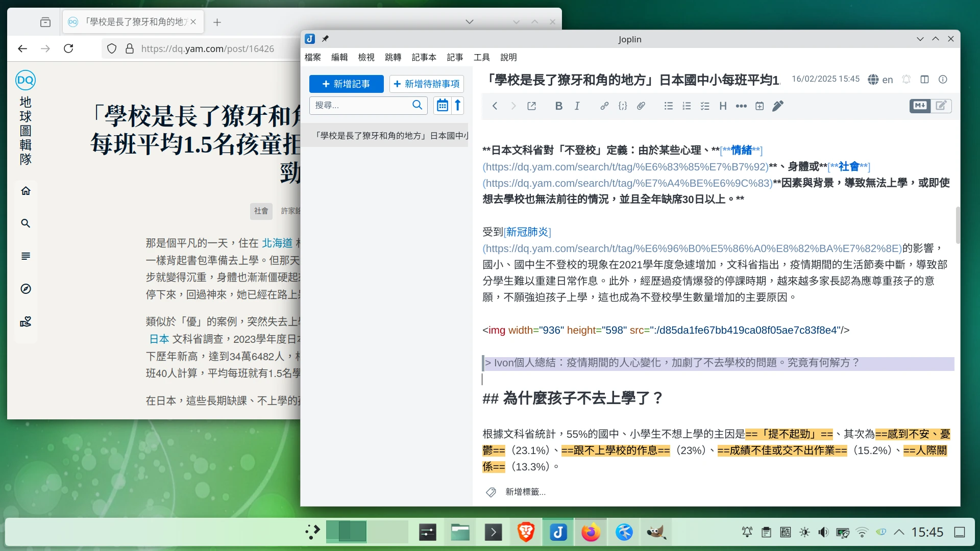Toggle the editor layout split view
Viewport: 980px width, 551px height.
click(924, 80)
